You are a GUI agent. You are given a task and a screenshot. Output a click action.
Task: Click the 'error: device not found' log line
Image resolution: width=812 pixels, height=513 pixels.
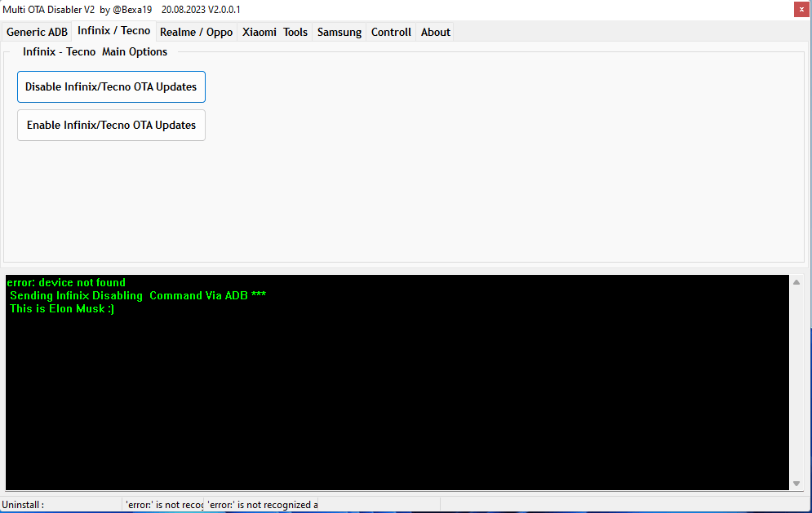tap(65, 282)
